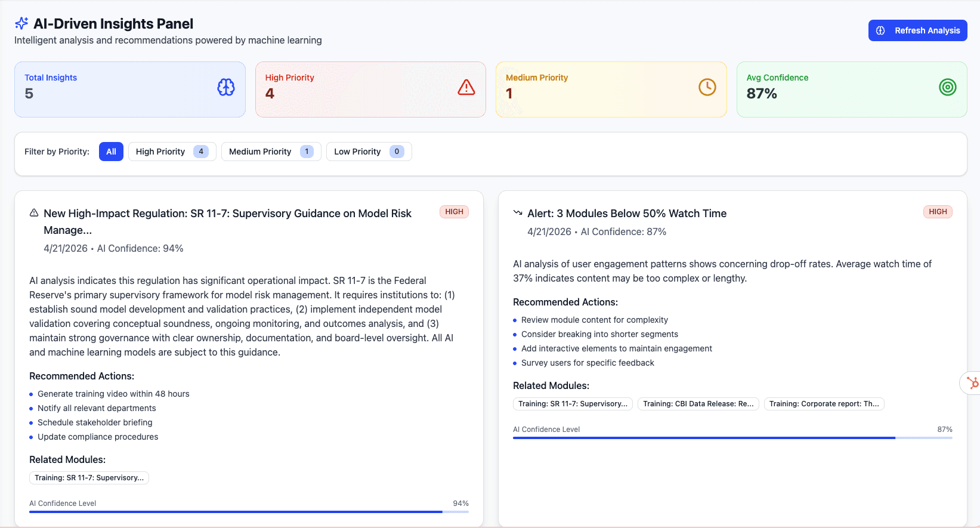This screenshot has height=528, width=980.
Task: Open the High Priority summary card
Action: pos(370,89)
